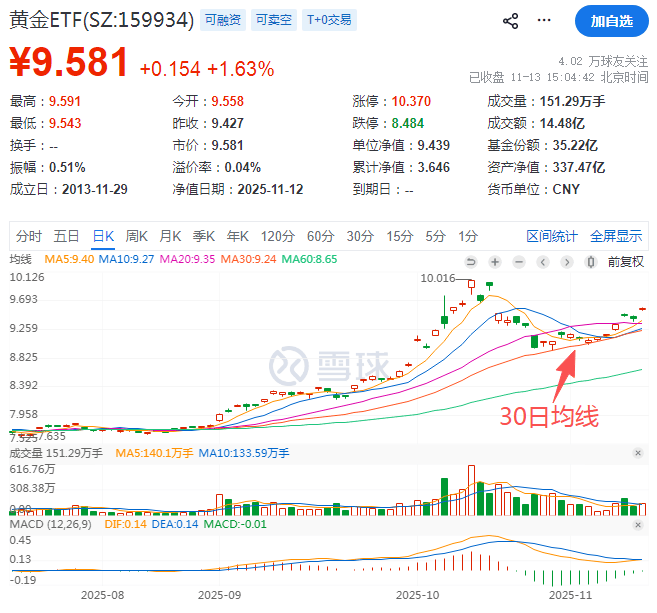Image resolution: width=657 pixels, height=613 pixels.
Task: Switch to the 5分 chart tab
Action: click(x=435, y=236)
